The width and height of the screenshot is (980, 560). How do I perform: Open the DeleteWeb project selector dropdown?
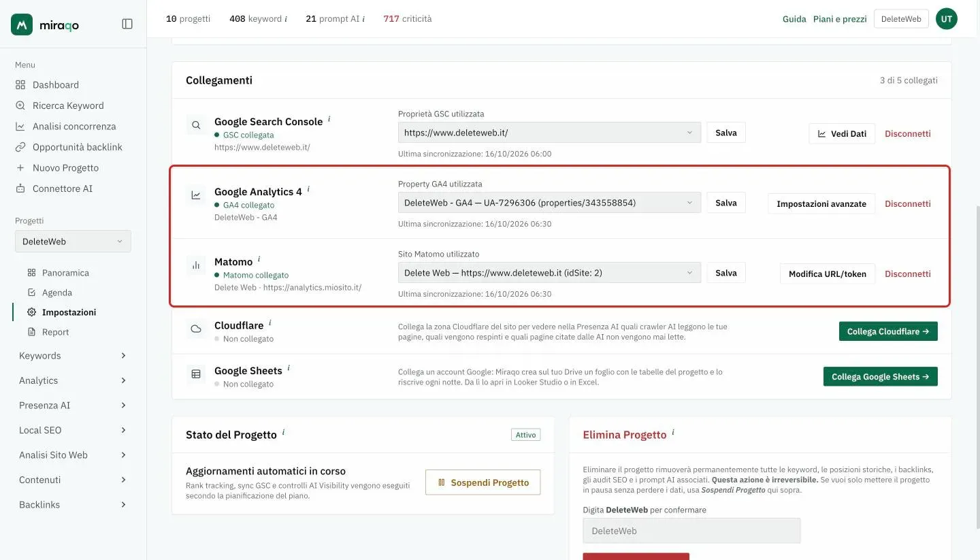coord(73,242)
